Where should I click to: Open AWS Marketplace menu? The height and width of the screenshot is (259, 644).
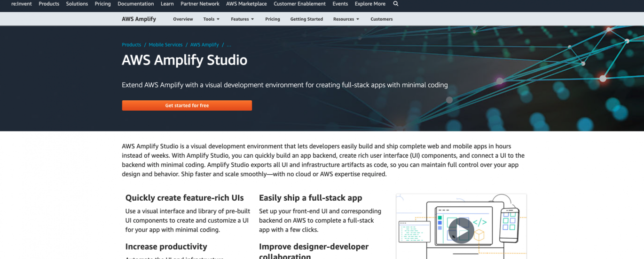pyautogui.click(x=246, y=4)
